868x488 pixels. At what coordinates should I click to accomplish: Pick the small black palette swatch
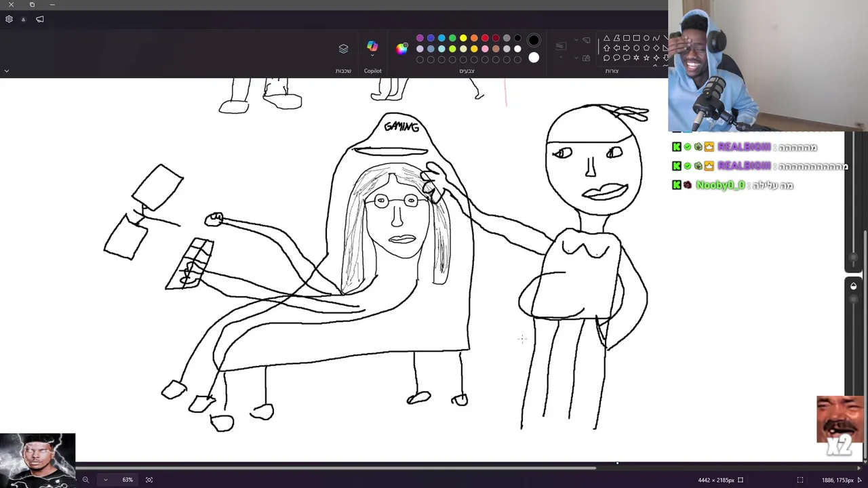517,38
